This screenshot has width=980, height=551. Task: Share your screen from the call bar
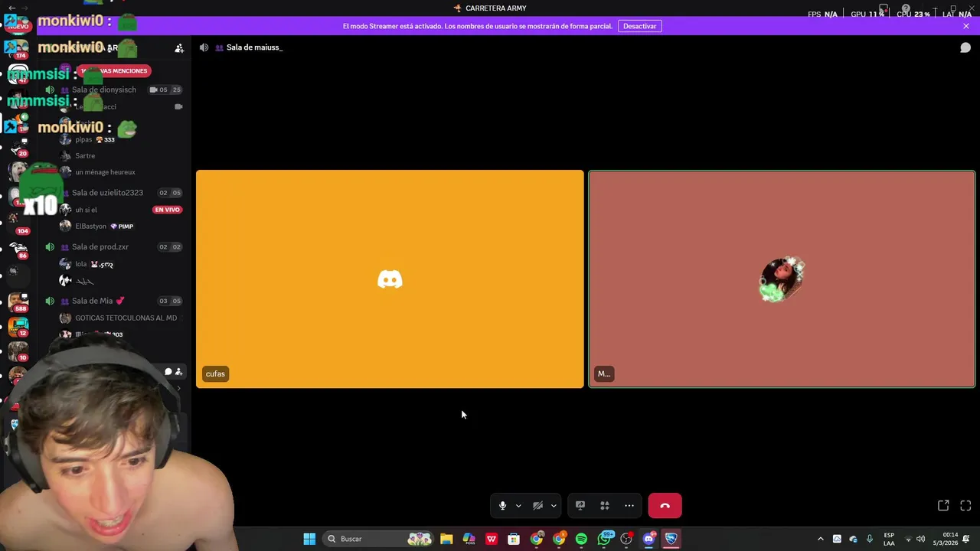click(580, 506)
